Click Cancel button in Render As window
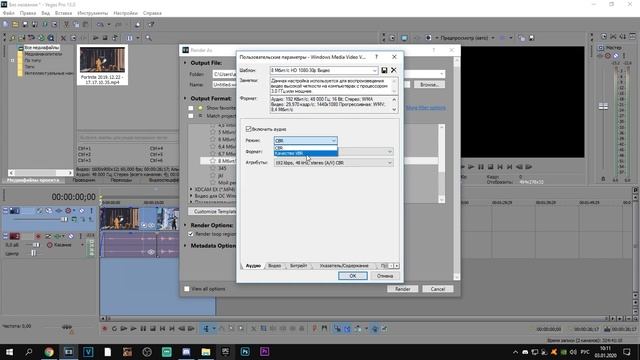This screenshot has width=640, height=360. (438, 289)
